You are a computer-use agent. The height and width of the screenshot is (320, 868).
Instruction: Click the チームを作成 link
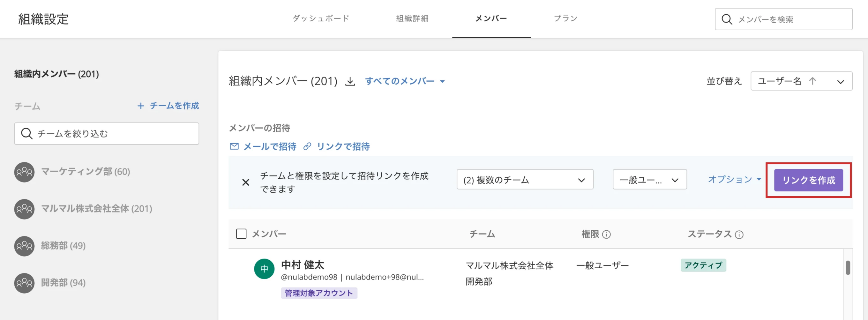(175, 106)
